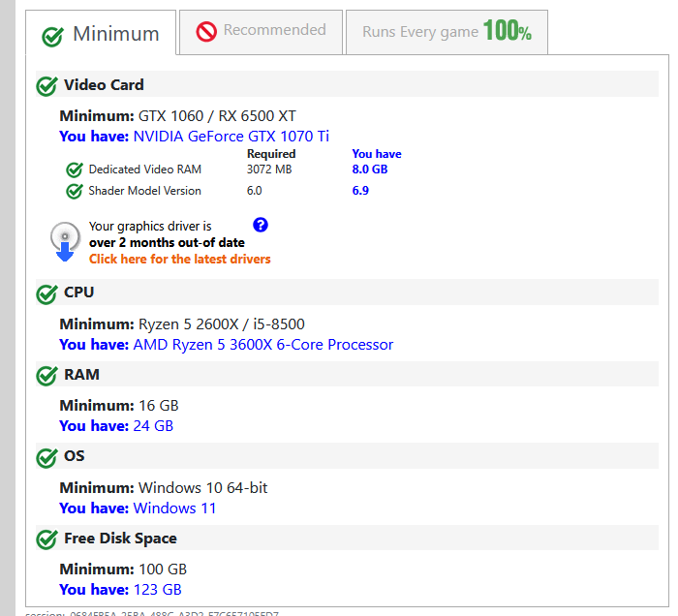Click the Free Disk Space section header

coord(347,538)
